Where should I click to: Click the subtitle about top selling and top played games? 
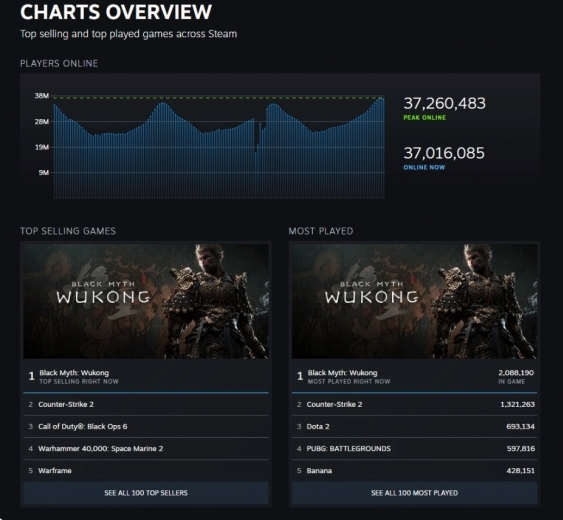coord(129,34)
